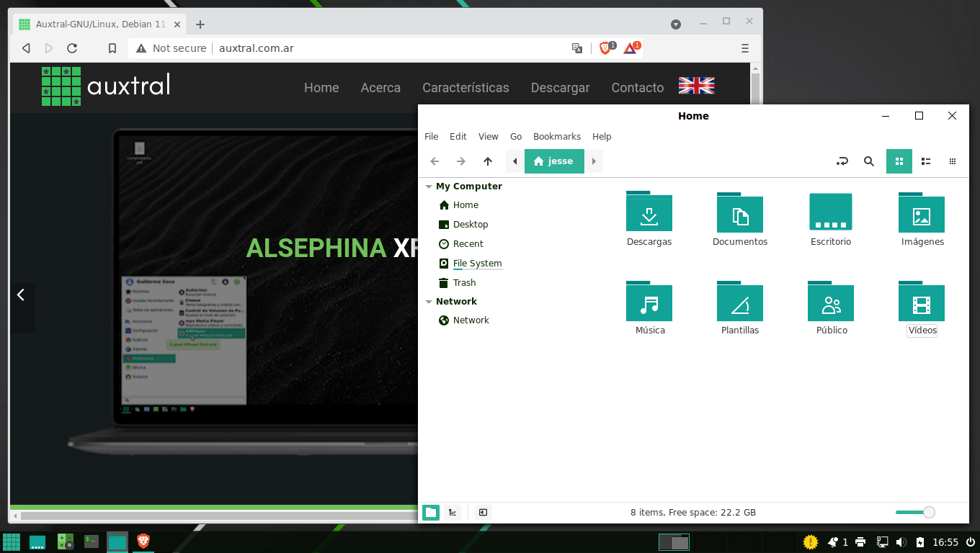Adjust the icon zoom slider
This screenshot has height=553, width=980.
[915, 513]
